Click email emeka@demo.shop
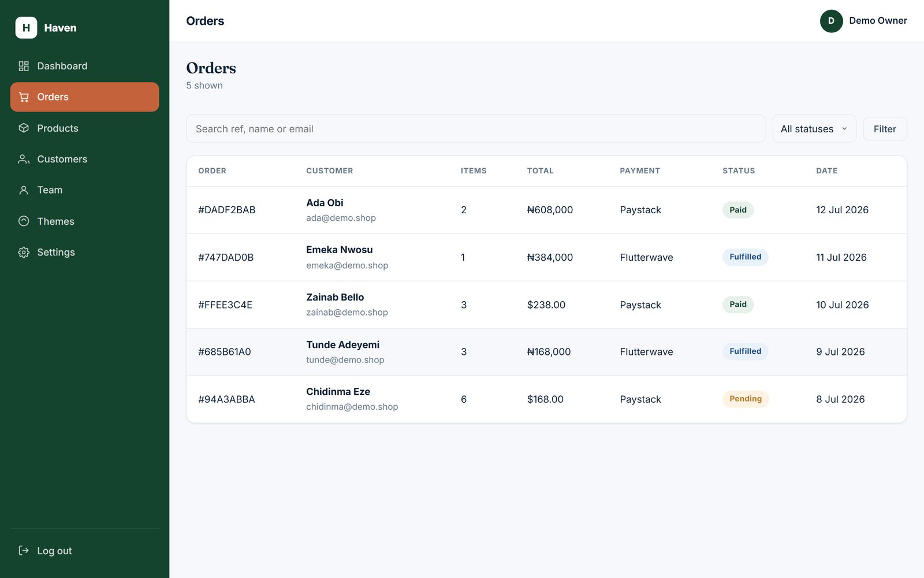The height and width of the screenshot is (578, 924). (x=347, y=265)
